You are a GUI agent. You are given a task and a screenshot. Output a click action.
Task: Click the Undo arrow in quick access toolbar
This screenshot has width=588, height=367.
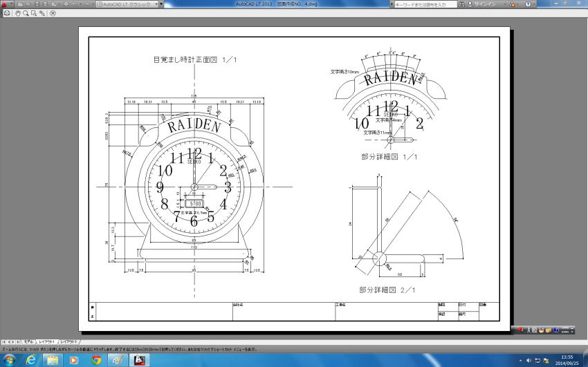click(75, 4)
